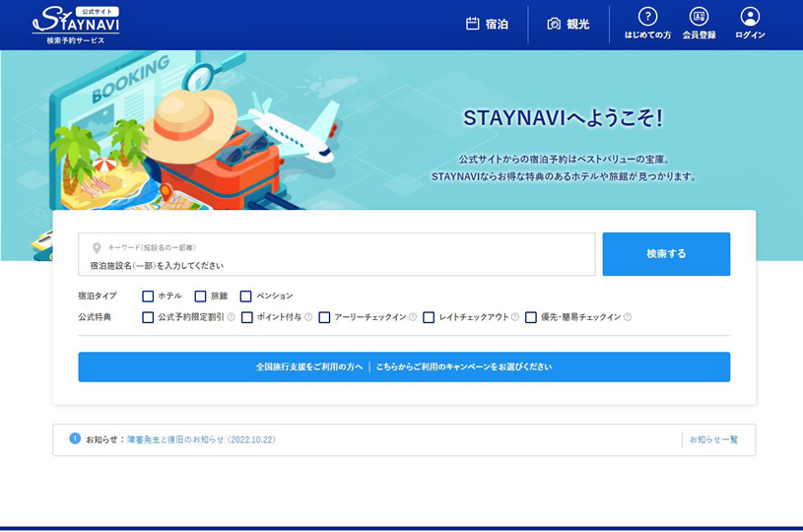This screenshot has width=803, height=532.
Task: Show help for アーリーチェックイン
Action: (x=413, y=317)
